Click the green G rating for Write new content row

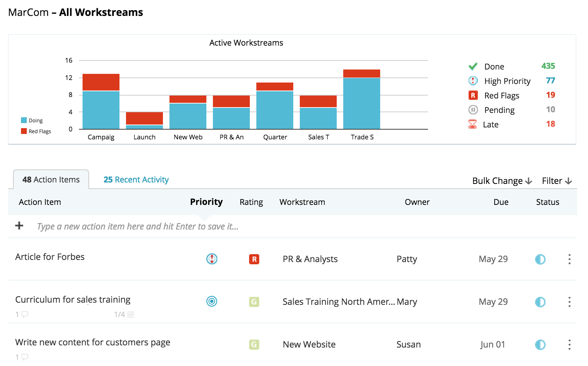(x=254, y=344)
